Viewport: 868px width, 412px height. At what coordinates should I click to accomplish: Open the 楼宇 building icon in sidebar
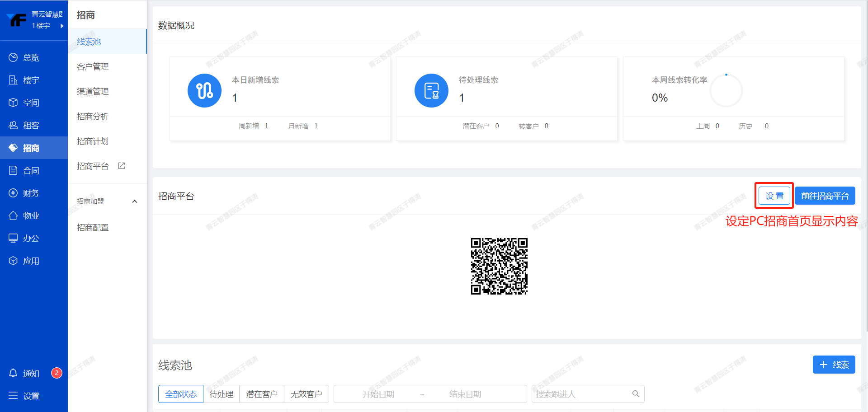13,80
